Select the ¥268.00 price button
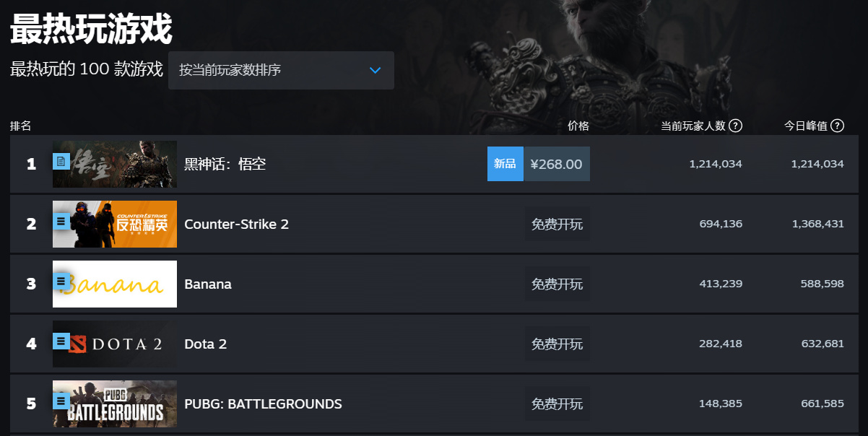The width and height of the screenshot is (868, 436). coord(557,164)
